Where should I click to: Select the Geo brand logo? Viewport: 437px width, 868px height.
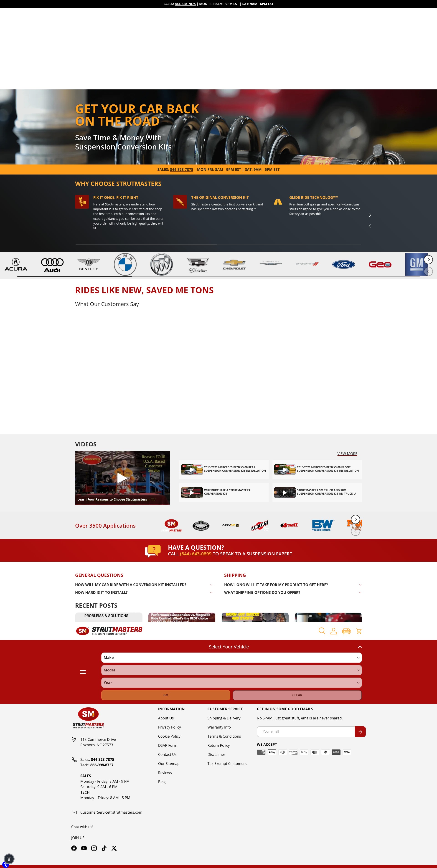380,265
